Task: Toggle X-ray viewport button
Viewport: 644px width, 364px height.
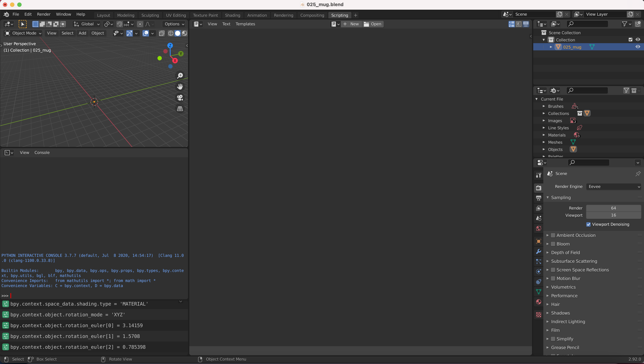Action: [x=162, y=33]
